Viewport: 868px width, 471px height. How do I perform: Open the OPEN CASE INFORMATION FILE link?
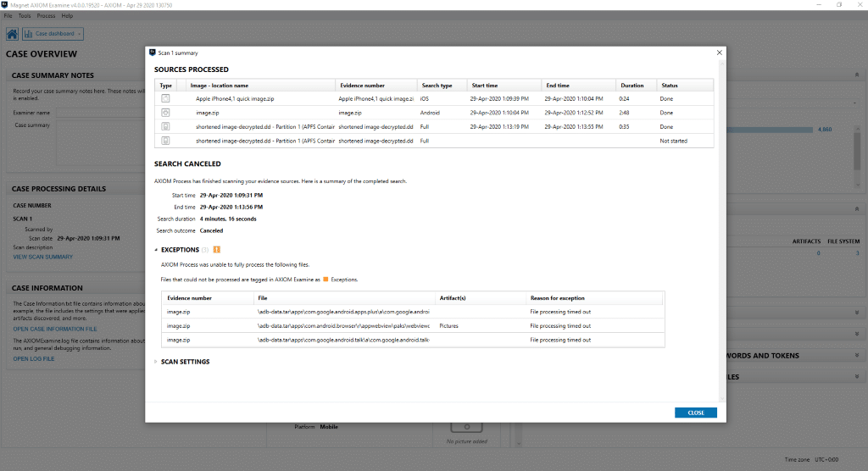55,329
